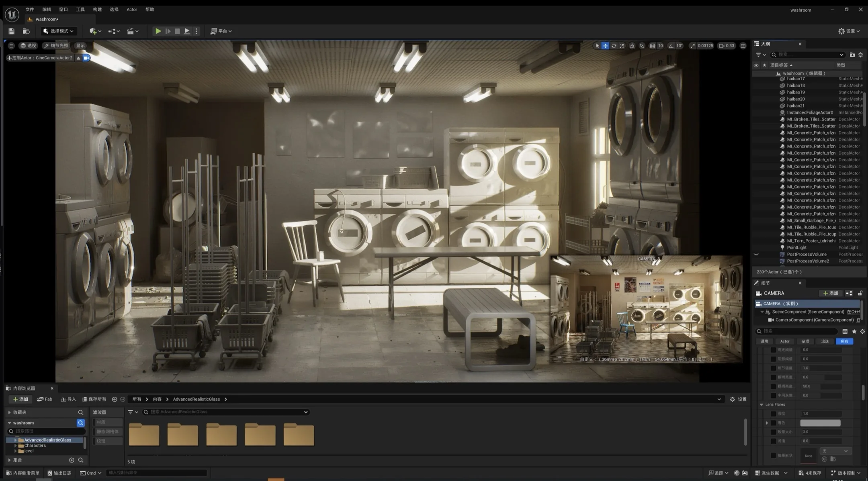Open the 构建 menu

click(97, 9)
